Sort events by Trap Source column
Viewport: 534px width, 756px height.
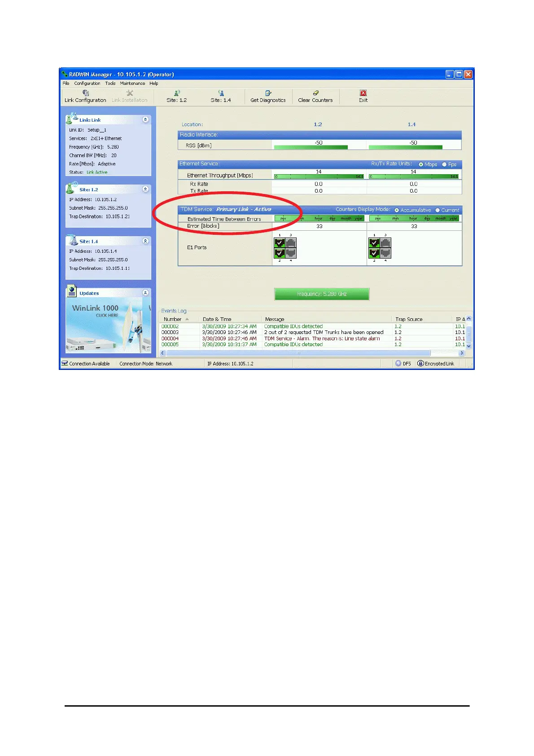point(421,319)
